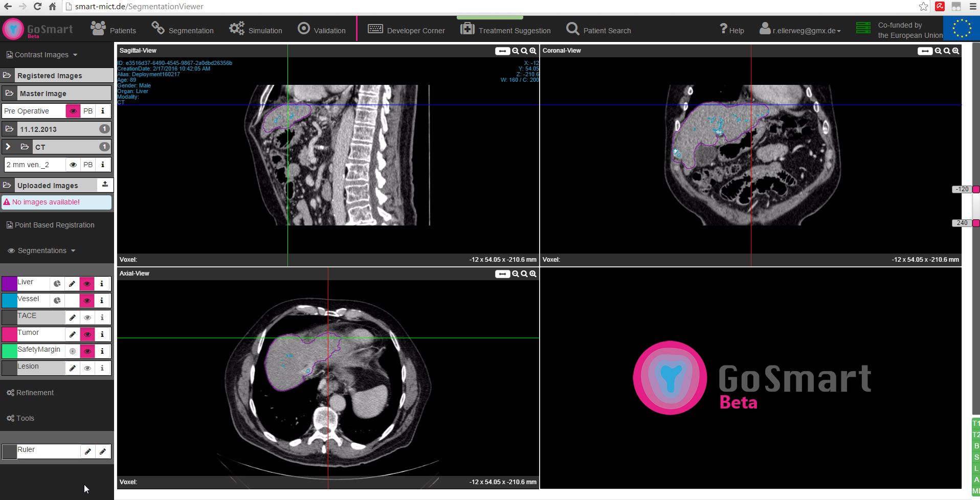Edit the TACE segmentation with pencil
This screenshot has height=500, width=980.
(x=72, y=317)
